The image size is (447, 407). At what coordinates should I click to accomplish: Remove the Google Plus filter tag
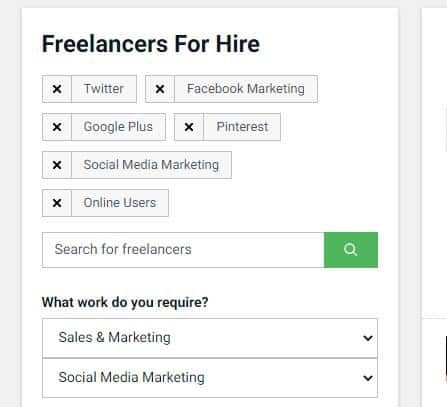(x=57, y=127)
